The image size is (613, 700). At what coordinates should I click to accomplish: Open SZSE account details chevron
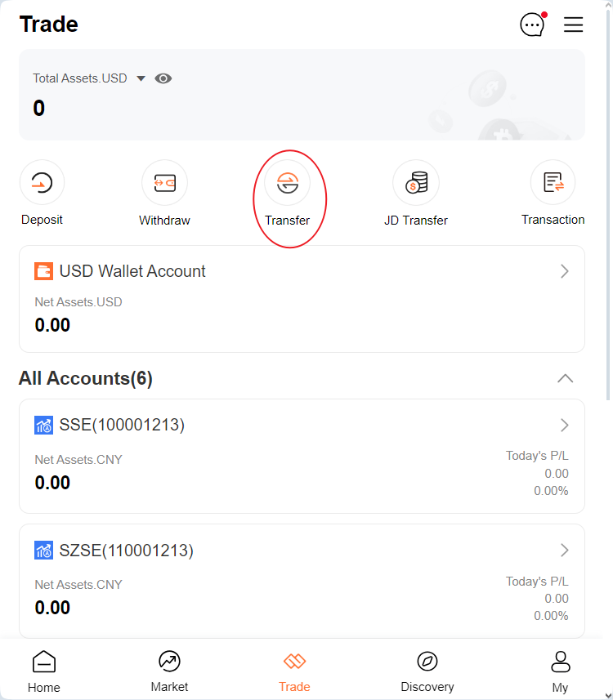[x=565, y=551]
